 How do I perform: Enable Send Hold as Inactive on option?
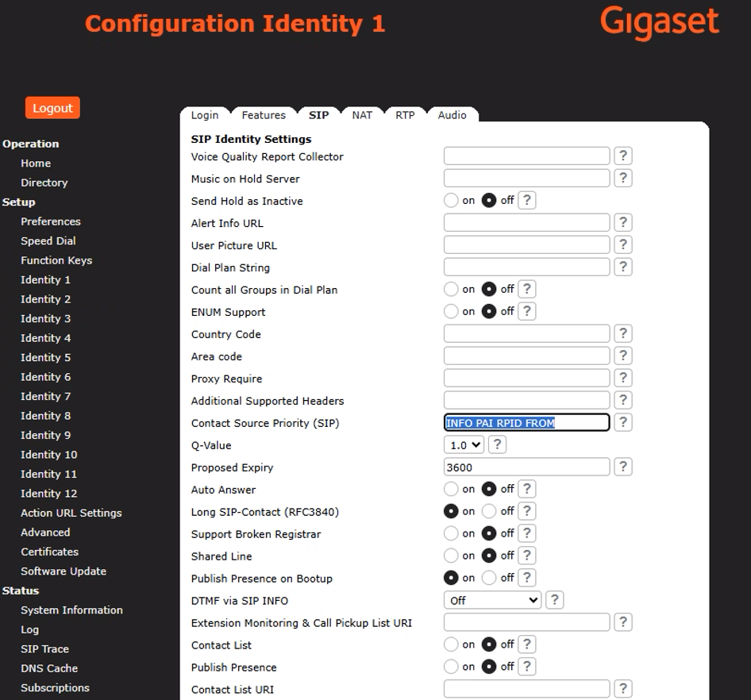click(x=451, y=201)
